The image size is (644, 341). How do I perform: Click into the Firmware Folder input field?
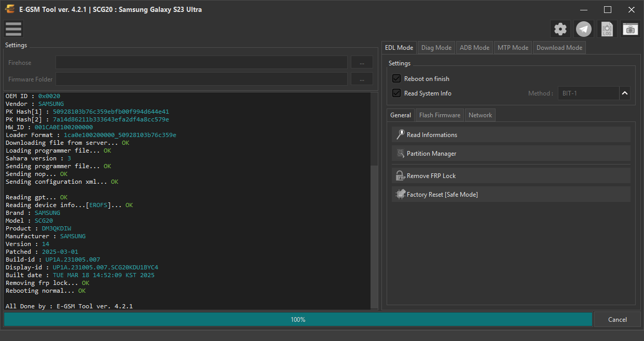pos(201,79)
